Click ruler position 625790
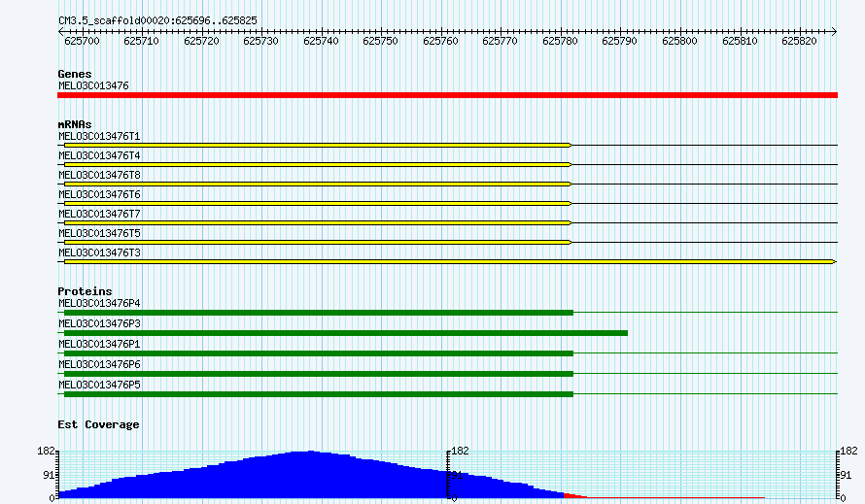865x504 pixels. point(620,41)
